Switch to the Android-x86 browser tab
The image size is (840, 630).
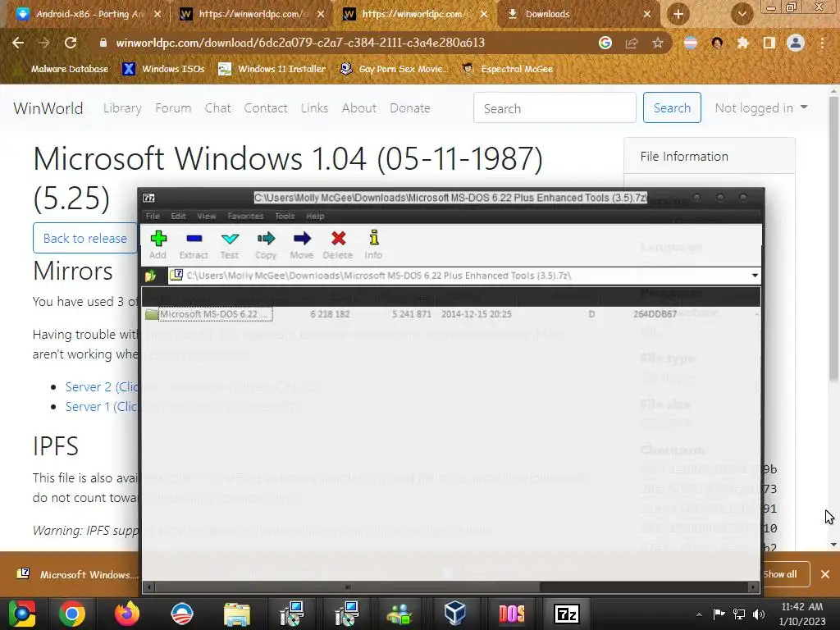(x=89, y=14)
